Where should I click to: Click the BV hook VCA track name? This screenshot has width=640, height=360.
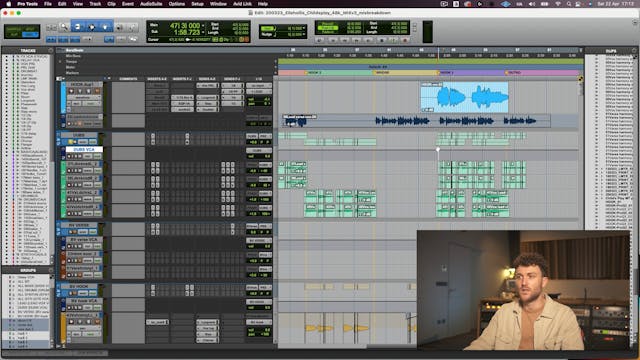84,301
